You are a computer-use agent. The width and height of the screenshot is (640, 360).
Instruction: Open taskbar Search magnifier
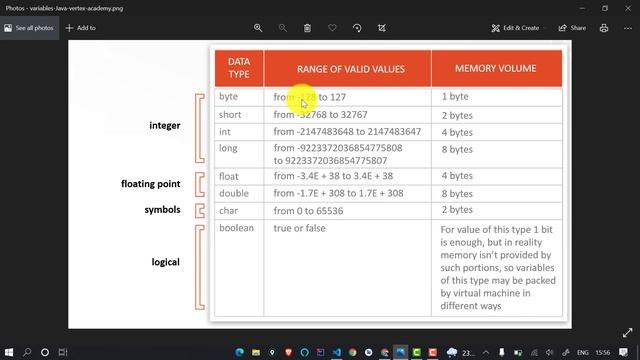click(x=27, y=352)
